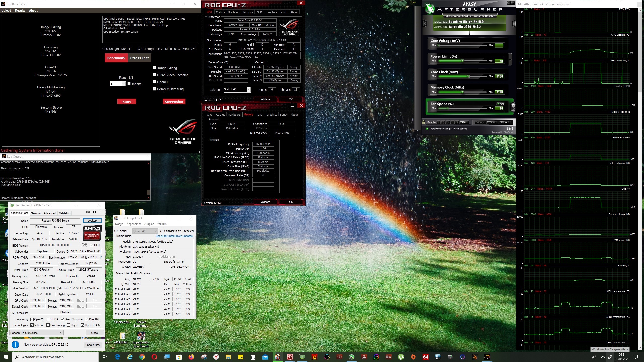Uncheck Heavy Multitasking test
Image resolution: width=644 pixels, height=362 pixels.
pyautogui.click(x=154, y=89)
